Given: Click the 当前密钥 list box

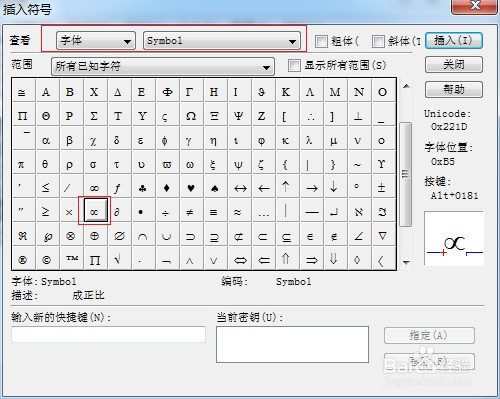Looking at the screenshot, I should [x=292, y=344].
